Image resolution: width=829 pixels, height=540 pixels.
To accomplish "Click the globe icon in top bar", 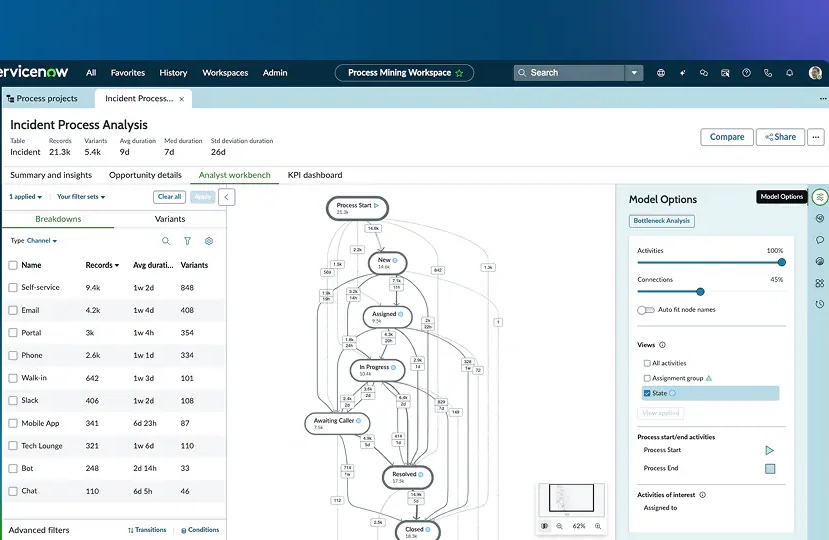I will click(661, 73).
